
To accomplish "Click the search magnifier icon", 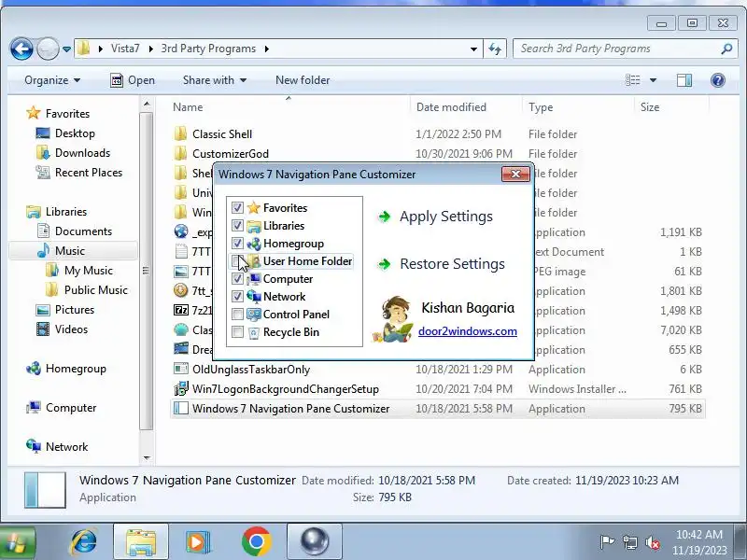I will 726,49.
